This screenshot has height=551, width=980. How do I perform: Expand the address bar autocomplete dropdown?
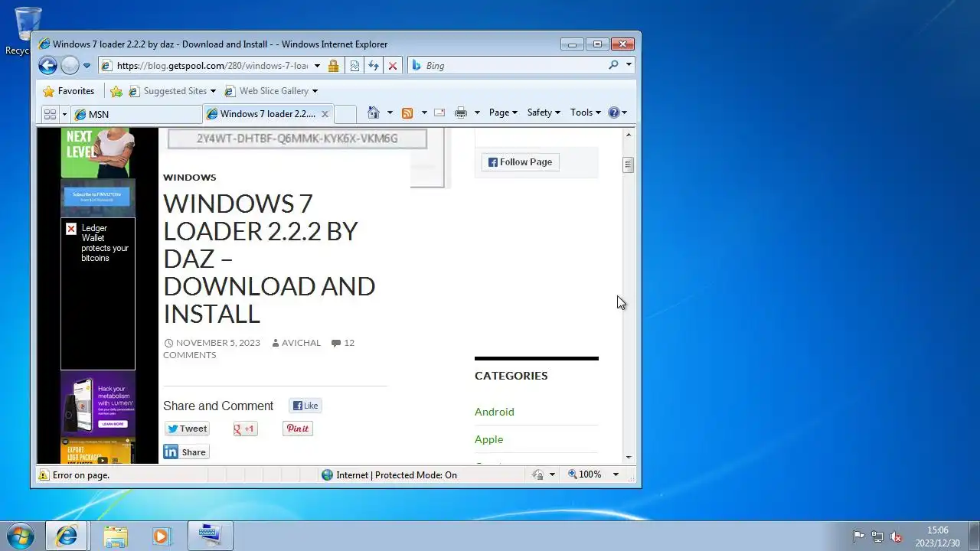pyautogui.click(x=317, y=66)
